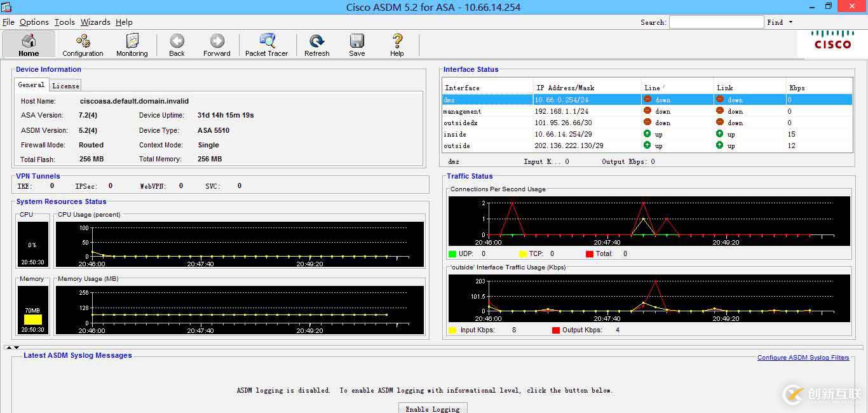The height and width of the screenshot is (413, 868).
Task: Open the Configuration toolbar icon
Action: point(83,44)
